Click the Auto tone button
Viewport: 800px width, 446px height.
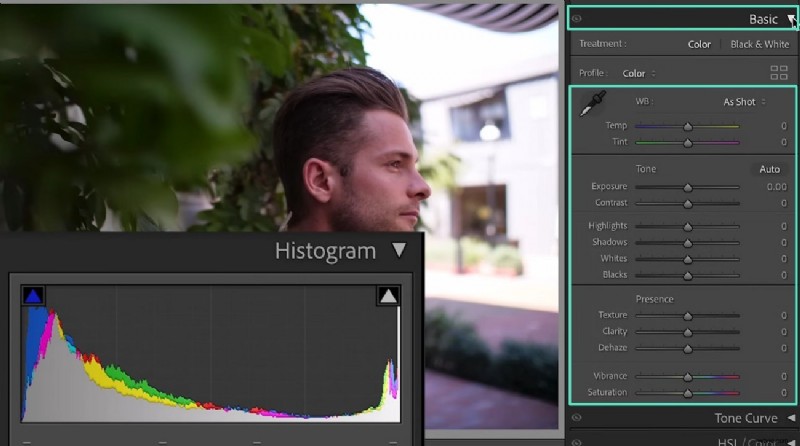coord(769,169)
